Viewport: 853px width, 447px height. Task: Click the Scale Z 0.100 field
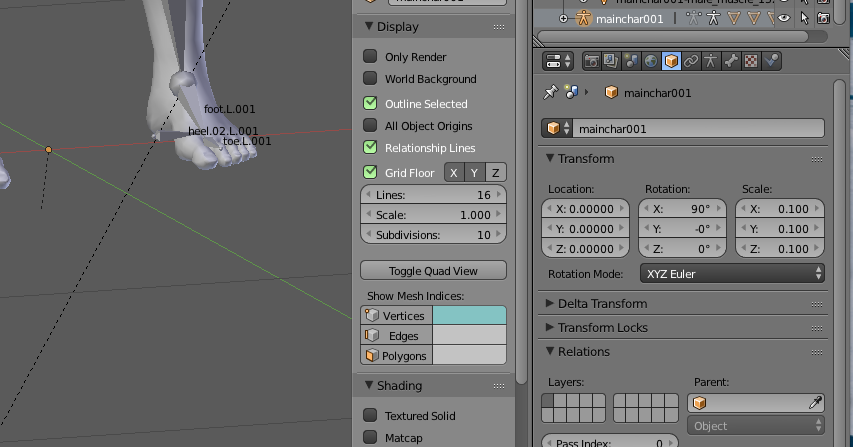pos(780,249)
